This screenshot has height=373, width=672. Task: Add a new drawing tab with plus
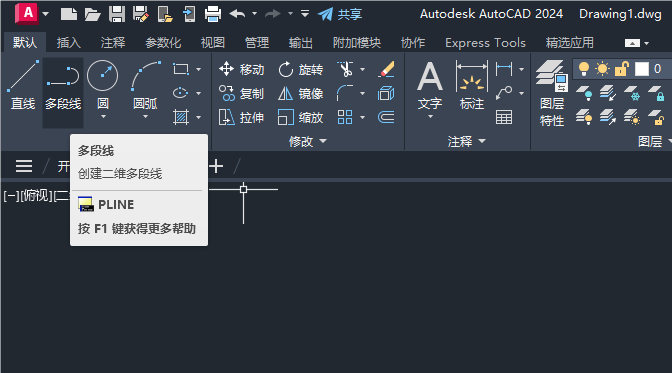click(x=216, y=166)
